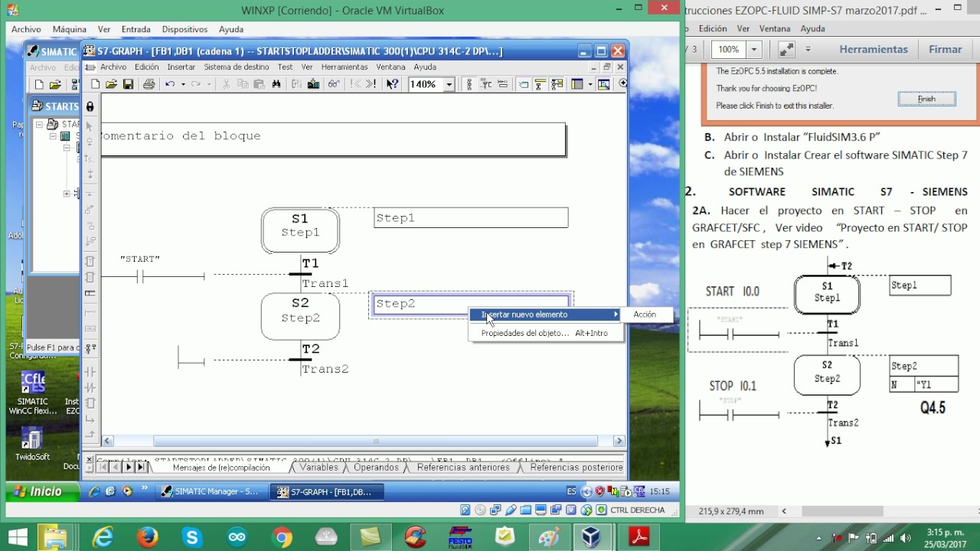980x551 pixels.
Task: Choose Propiedades del objeto in context menu
Action: (544, 333)
